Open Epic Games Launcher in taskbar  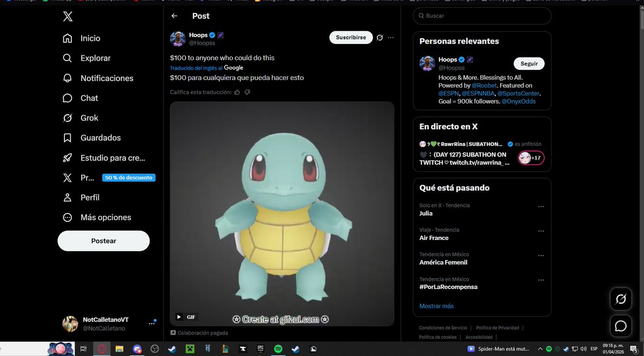tap(260, 349)
